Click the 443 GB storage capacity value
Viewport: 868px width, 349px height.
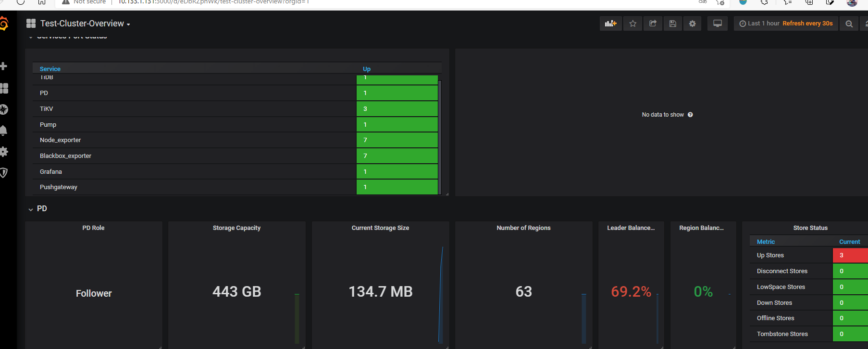(237, 291)
